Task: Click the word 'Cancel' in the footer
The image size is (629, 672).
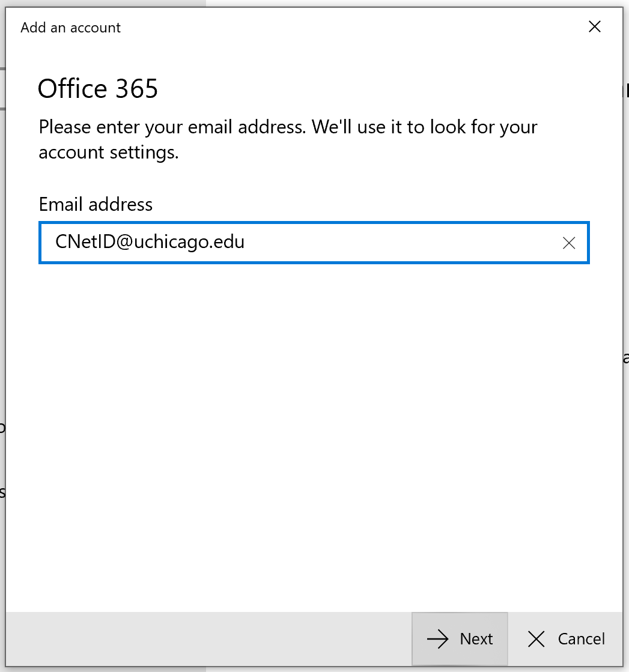Action: point(581,640)
